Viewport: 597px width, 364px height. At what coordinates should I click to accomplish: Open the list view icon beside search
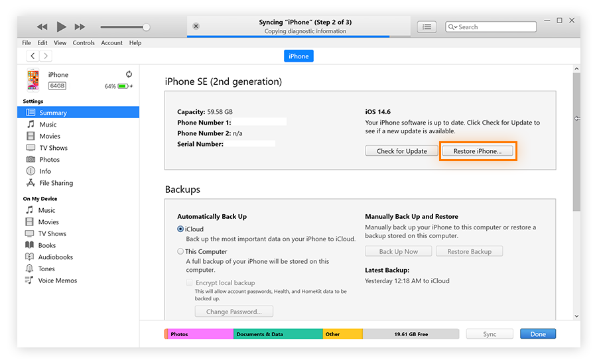coord(427,27)
